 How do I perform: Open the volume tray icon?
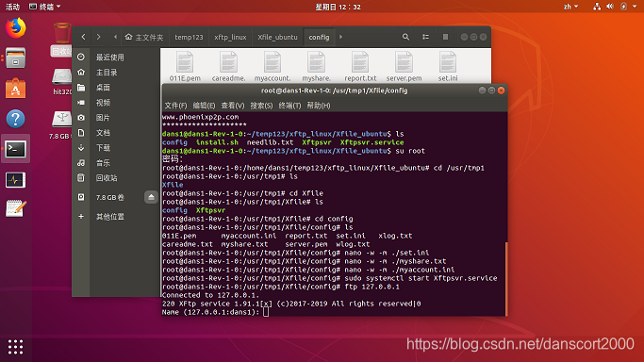coord(610,7)
